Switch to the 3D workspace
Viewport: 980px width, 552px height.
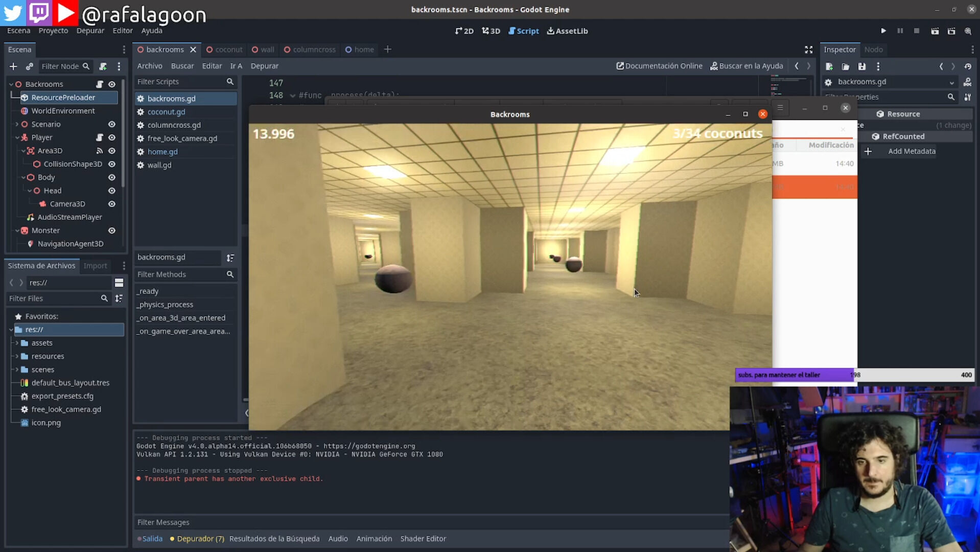491,31
